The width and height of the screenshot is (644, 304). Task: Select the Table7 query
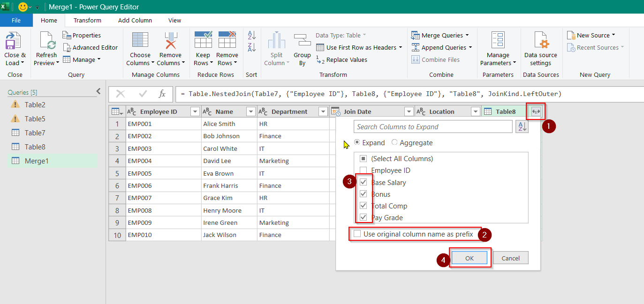pyautogui.click(x=53, y=133)
